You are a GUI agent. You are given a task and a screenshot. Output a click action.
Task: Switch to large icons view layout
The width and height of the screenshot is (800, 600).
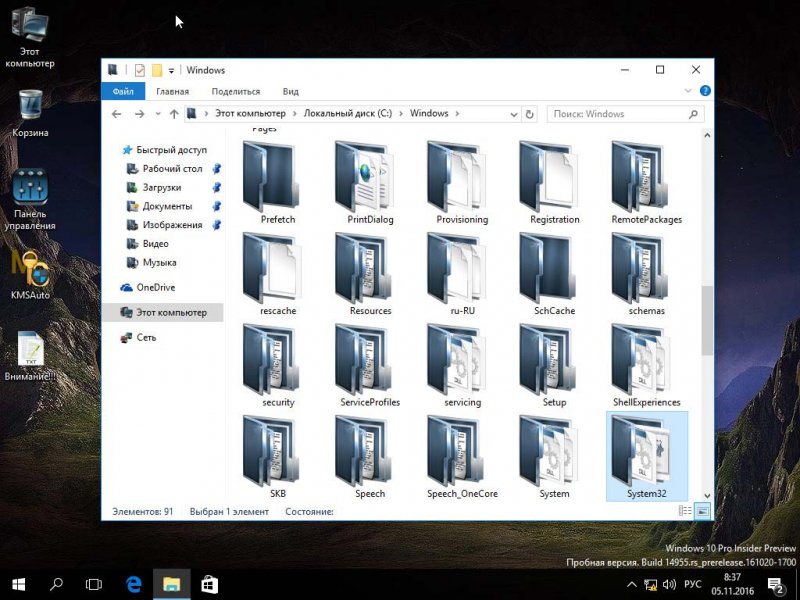coord(703,511)
